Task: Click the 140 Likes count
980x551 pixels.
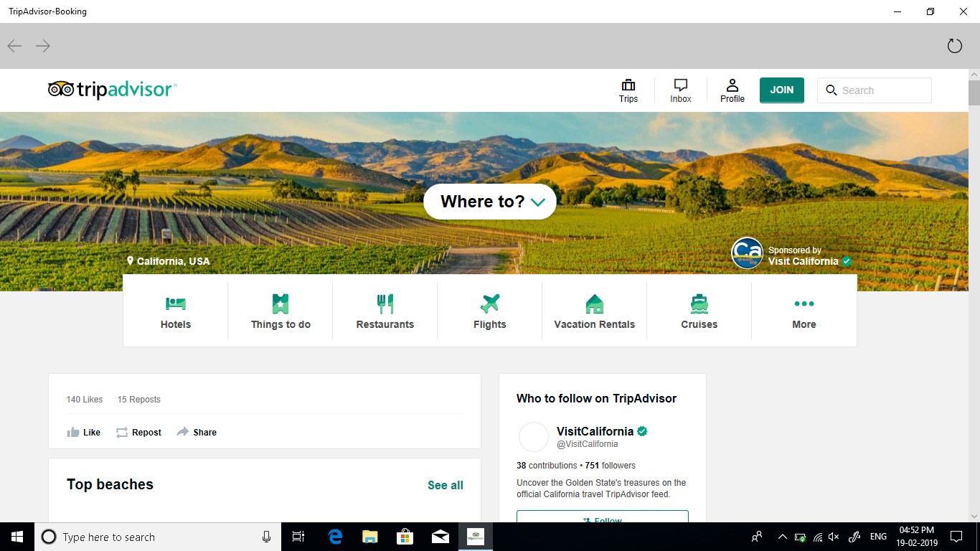Action: pos(85,400)
